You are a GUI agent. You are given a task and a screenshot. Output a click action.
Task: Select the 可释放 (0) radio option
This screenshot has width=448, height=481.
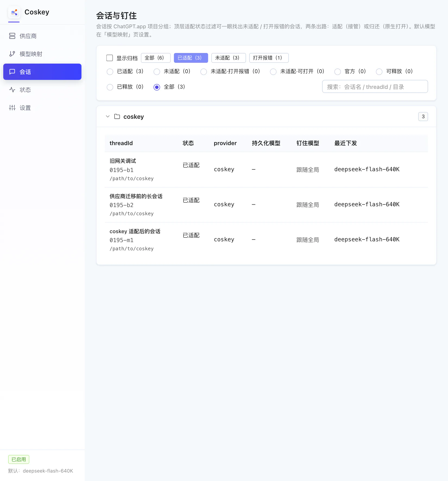click(x=379, y=72)
